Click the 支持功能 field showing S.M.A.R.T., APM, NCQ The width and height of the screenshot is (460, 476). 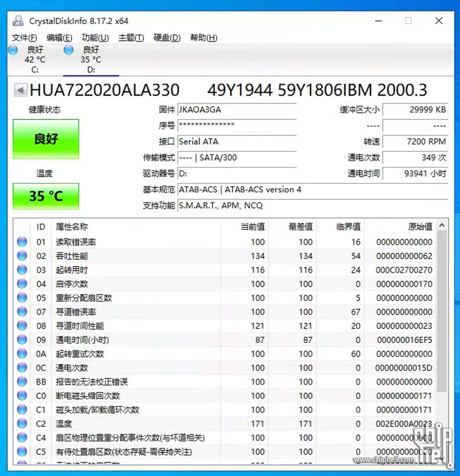pos(313,206)
